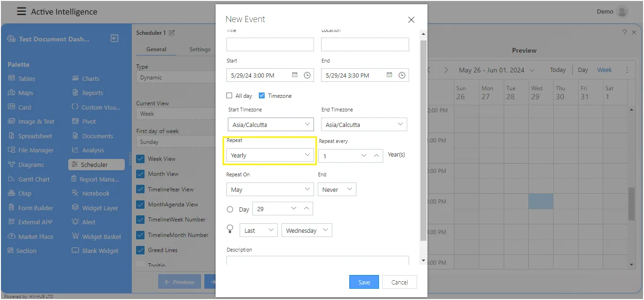
Task: Jump to Today in the preview calendar
Action: click(x=558, y=70)
